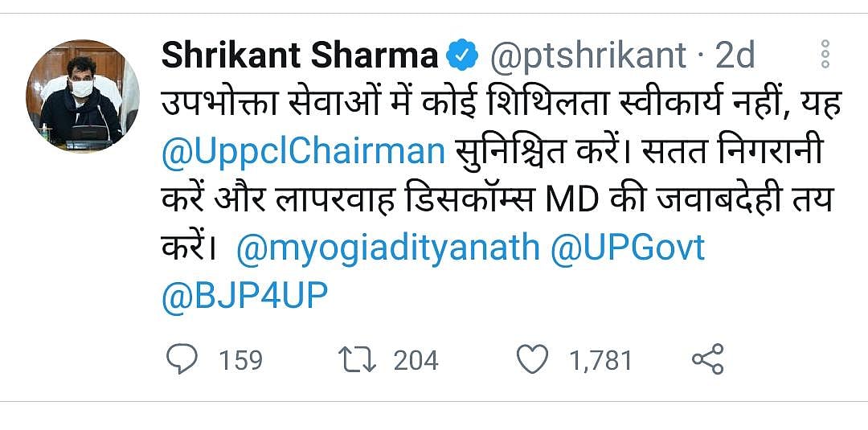Click the 2d tweet timestamp

(x=735, y=55)
